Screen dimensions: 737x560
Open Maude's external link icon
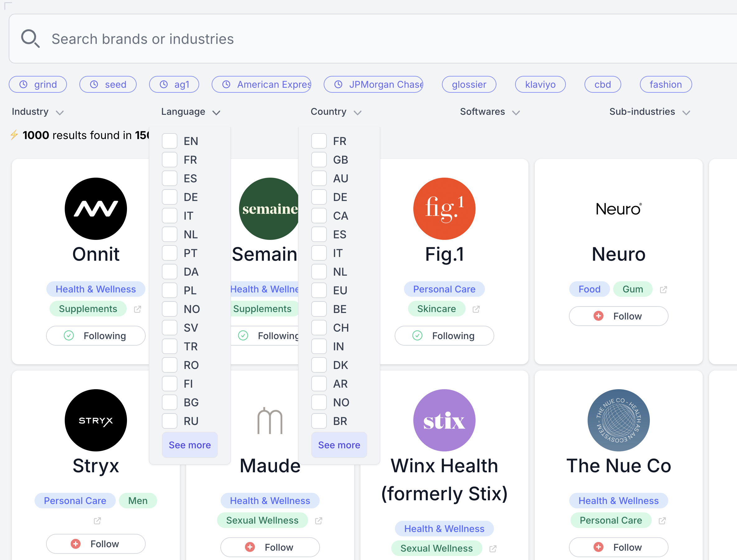click(318, 521)
